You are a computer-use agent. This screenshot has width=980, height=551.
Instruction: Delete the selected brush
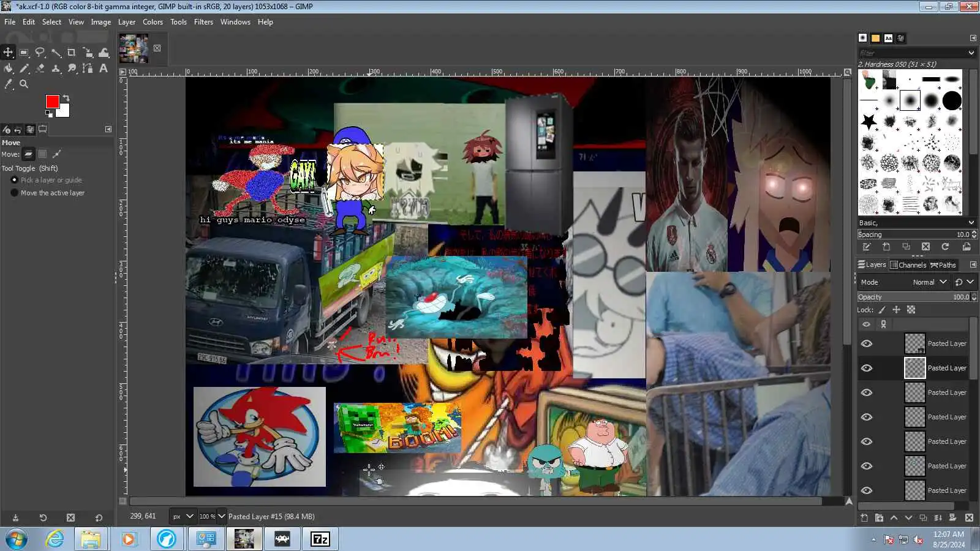[x=925, y=247]
